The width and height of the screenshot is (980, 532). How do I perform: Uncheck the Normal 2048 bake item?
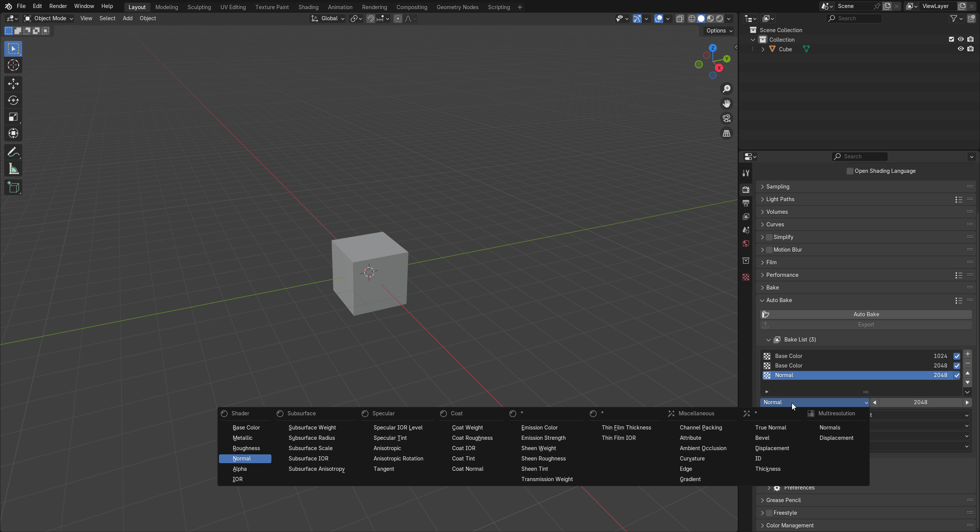click(957, 375)
